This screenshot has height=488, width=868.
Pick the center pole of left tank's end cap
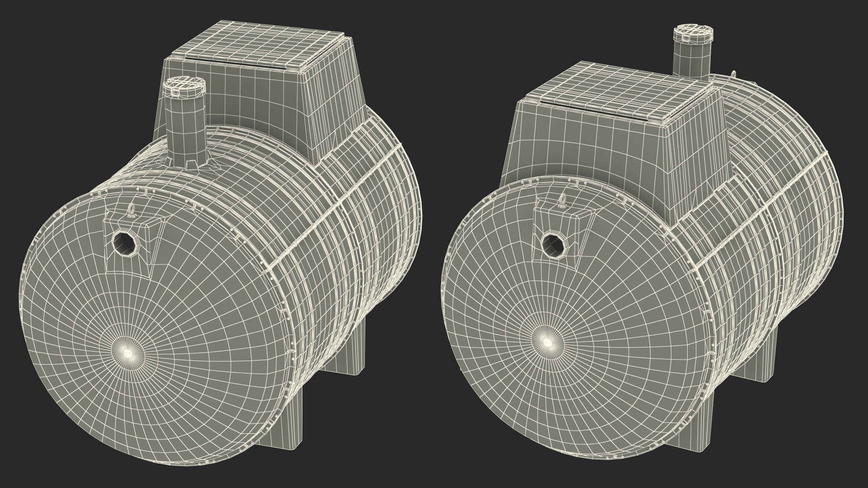coord(127,354)
